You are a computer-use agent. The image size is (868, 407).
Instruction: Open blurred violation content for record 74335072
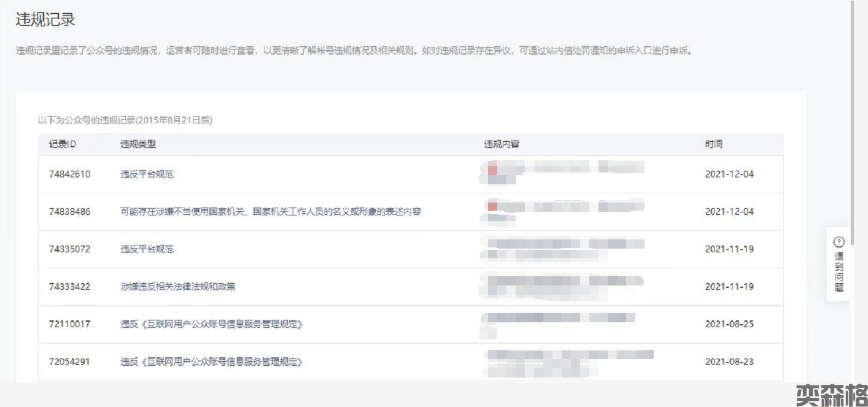(x=562, y=249)
